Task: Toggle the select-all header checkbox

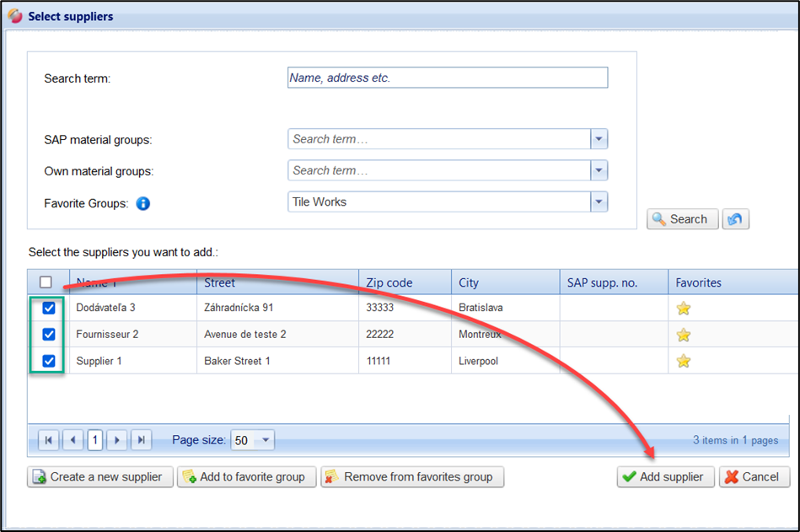Action: point(46,282)
